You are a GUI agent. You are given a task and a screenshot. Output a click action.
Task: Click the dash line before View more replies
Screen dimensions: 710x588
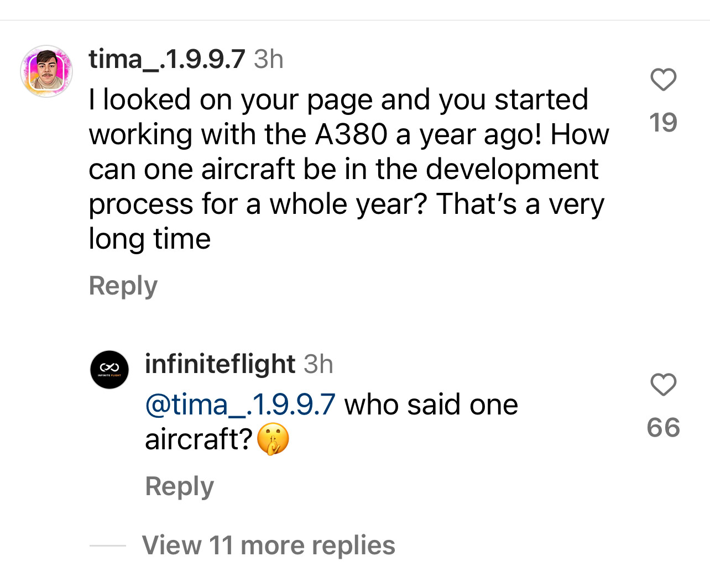point(108,545)
